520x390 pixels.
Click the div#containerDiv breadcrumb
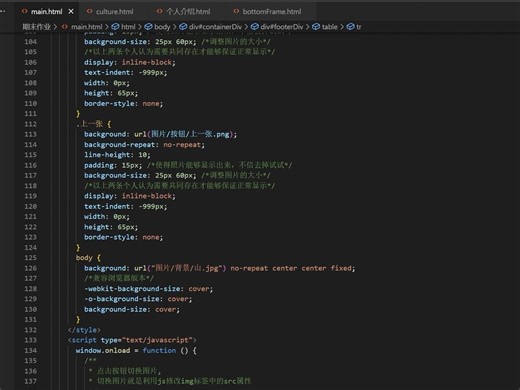pos(215,27)
